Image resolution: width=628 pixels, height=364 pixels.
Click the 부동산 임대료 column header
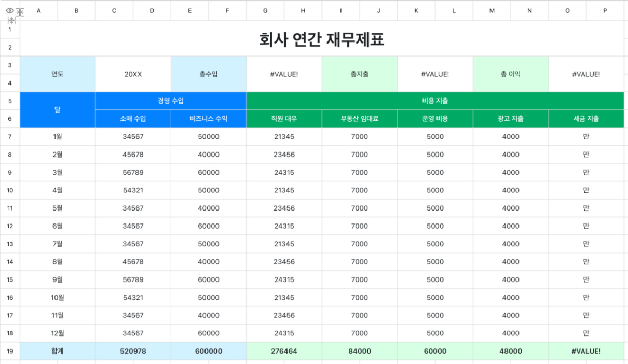(360, 119)
